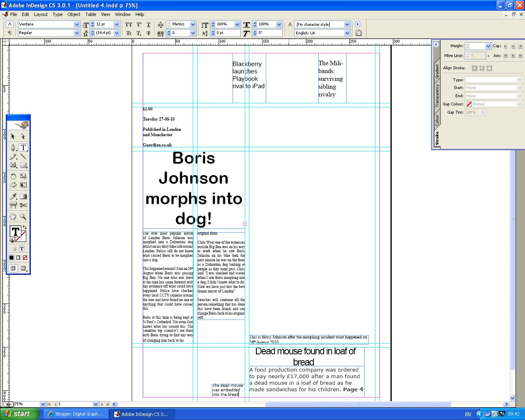Select the Type tool
This screenshot has height=420, width=525.
point(23,148)
